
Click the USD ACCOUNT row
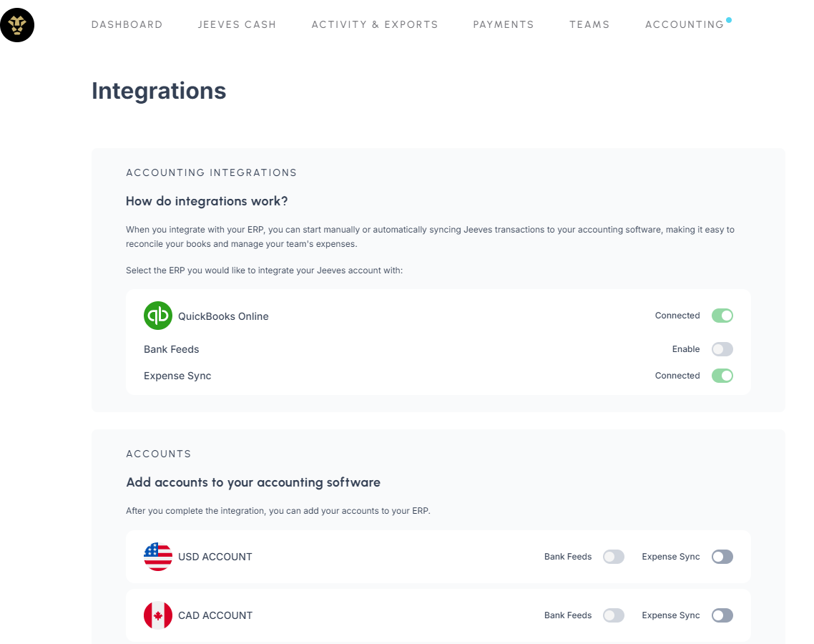215,556
